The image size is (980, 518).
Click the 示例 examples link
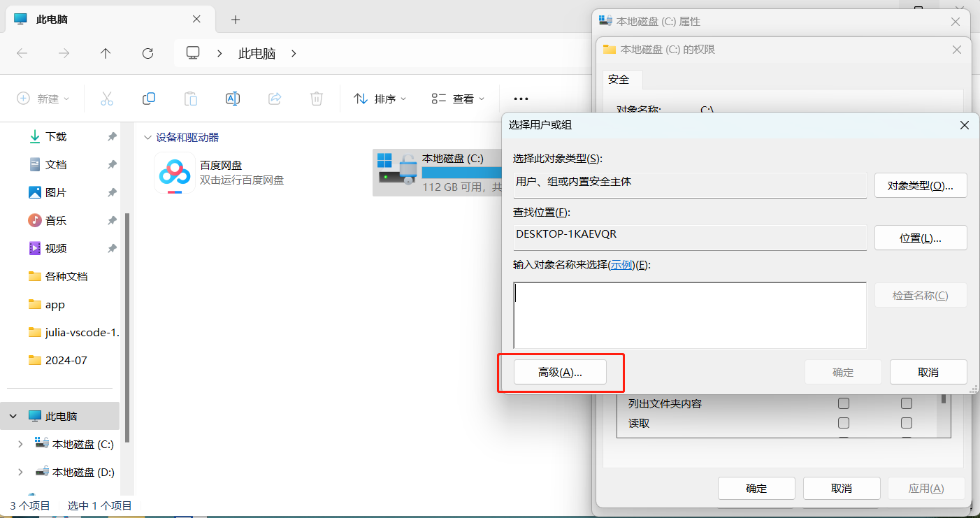coord(621,265)
